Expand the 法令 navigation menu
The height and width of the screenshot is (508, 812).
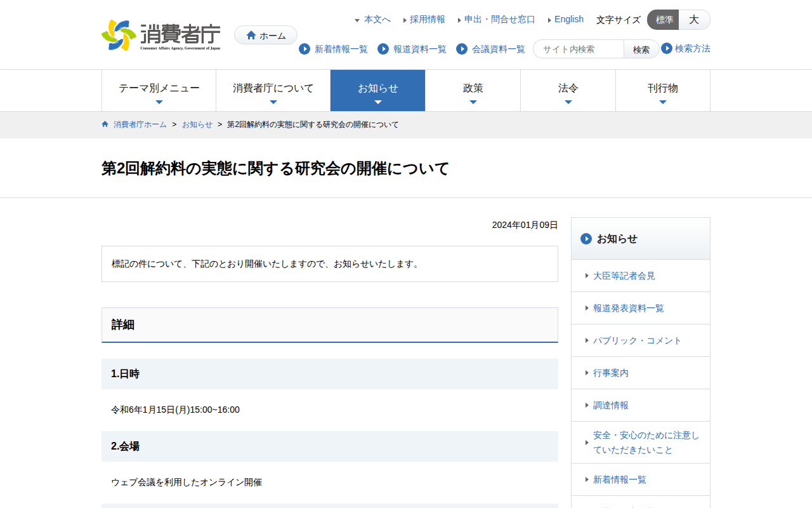(568, 91)
